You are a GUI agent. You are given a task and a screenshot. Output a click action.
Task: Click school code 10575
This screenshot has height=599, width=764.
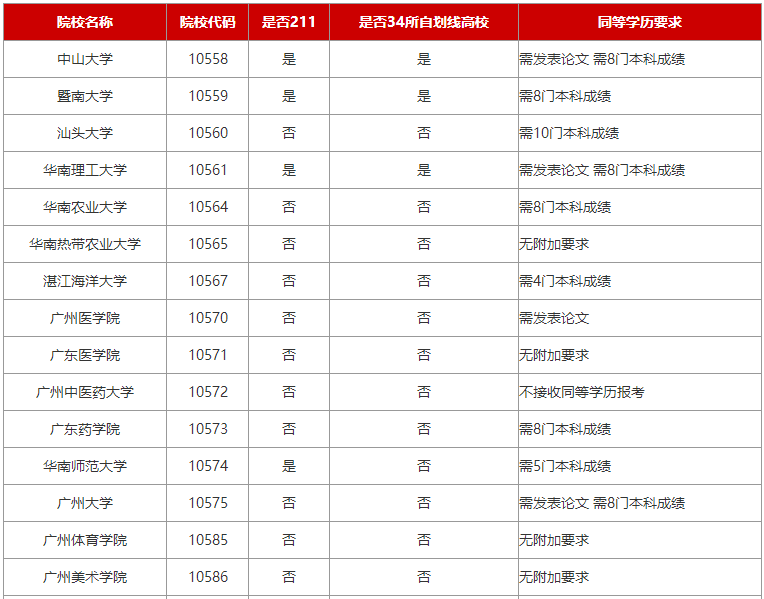[208, 503]
